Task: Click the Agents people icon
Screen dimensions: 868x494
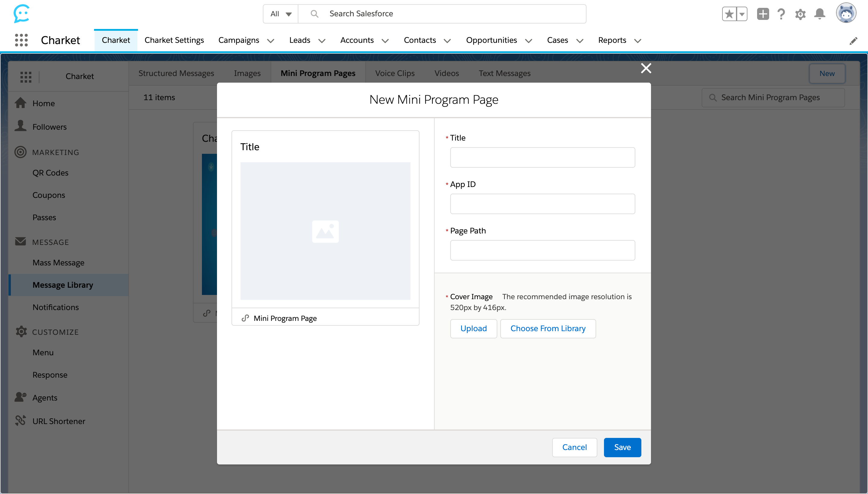Action: (20, 397)
